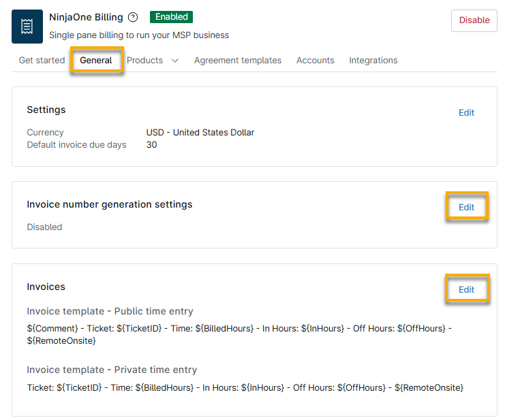Click the Invoice template - Private time entry label
This screenshot has width=505, height=420.
click(x=112, y=370)
